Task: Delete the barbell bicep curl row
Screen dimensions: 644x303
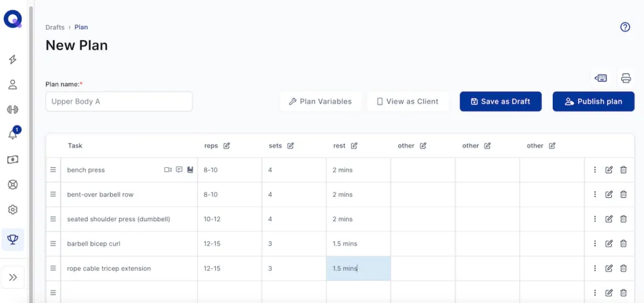Action: point(623,244)
